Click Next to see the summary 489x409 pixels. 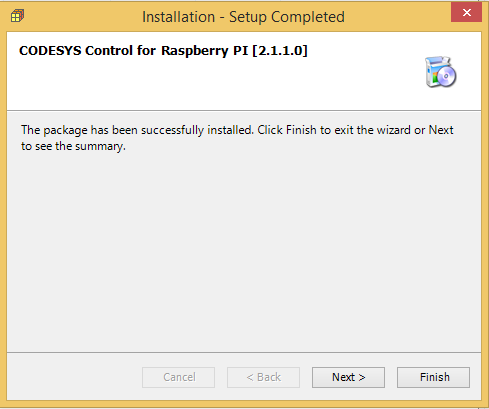[x=348, y=377]
